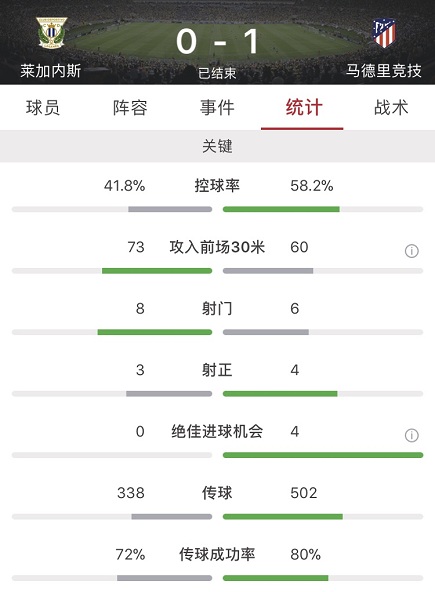Click the 传球成功率 stat label
Viewport: 435px width, 592px height.
click(x=217, y=554)
